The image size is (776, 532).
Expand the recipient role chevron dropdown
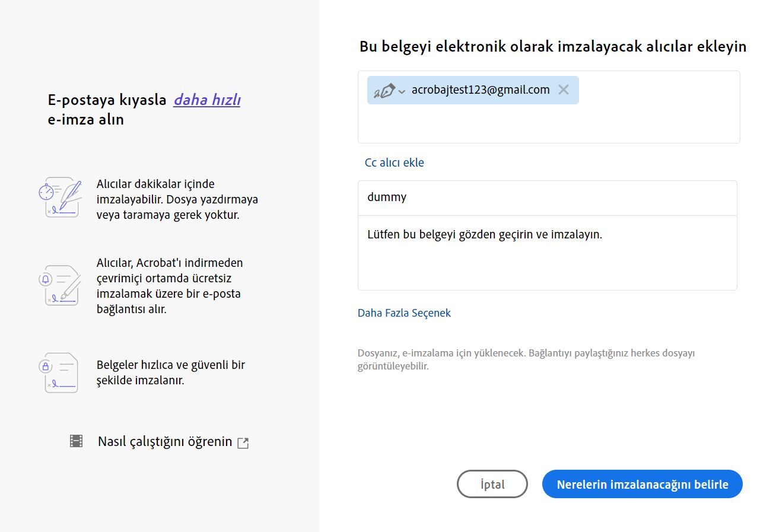pos(402,91)
